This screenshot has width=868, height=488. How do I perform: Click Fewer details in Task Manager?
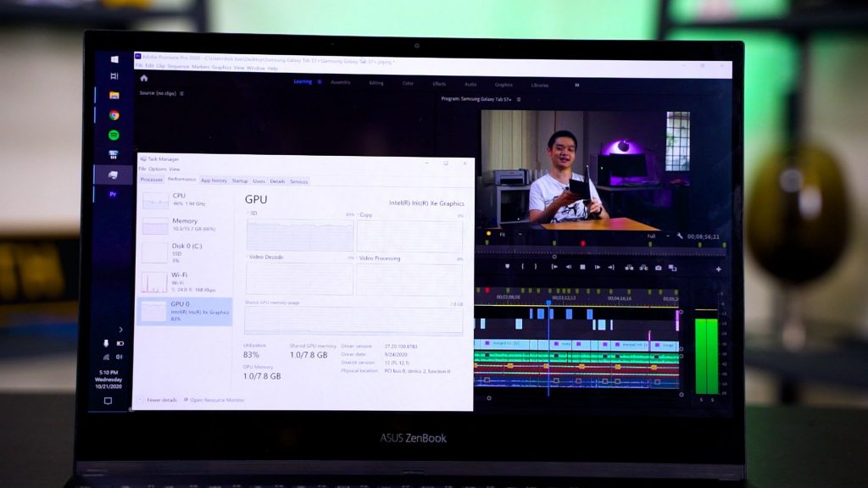158,400
